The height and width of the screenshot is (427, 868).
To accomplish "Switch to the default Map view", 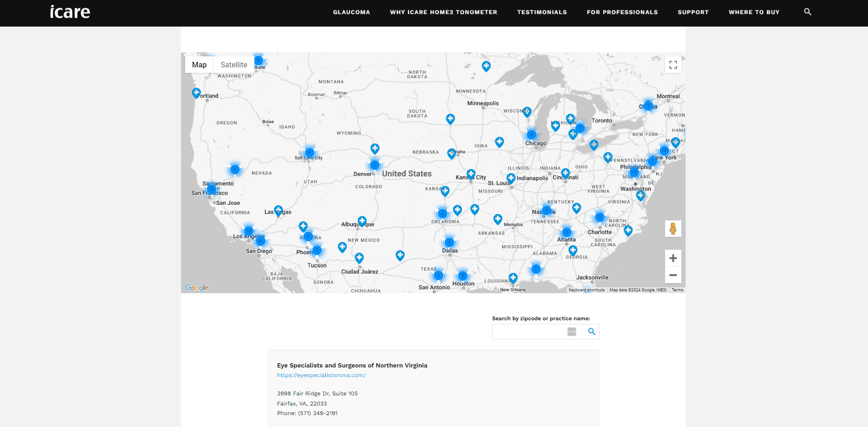I will [x=199, y=65].
